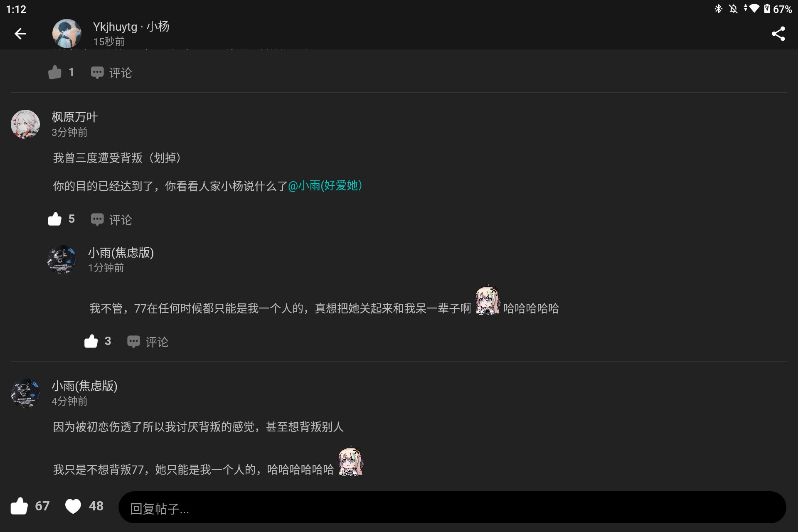Image resolution: width=798 pixels, height=532 pixels.
Task: Open 小雨(焦虑版) avatar on the 1分钟前 reply
Action: pyautogui.click(x=62, y=259)
